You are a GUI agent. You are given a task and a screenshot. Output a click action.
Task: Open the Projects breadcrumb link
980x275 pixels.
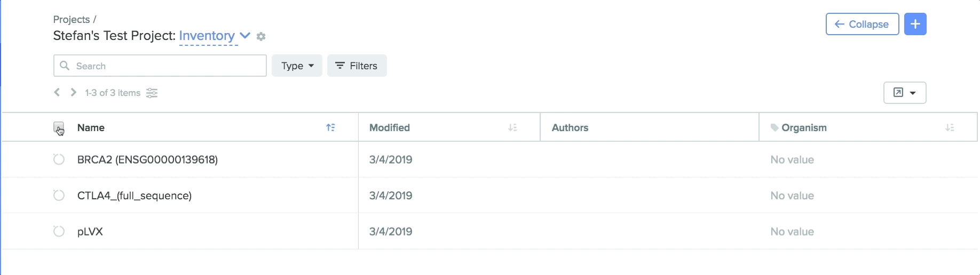(72, 19)
